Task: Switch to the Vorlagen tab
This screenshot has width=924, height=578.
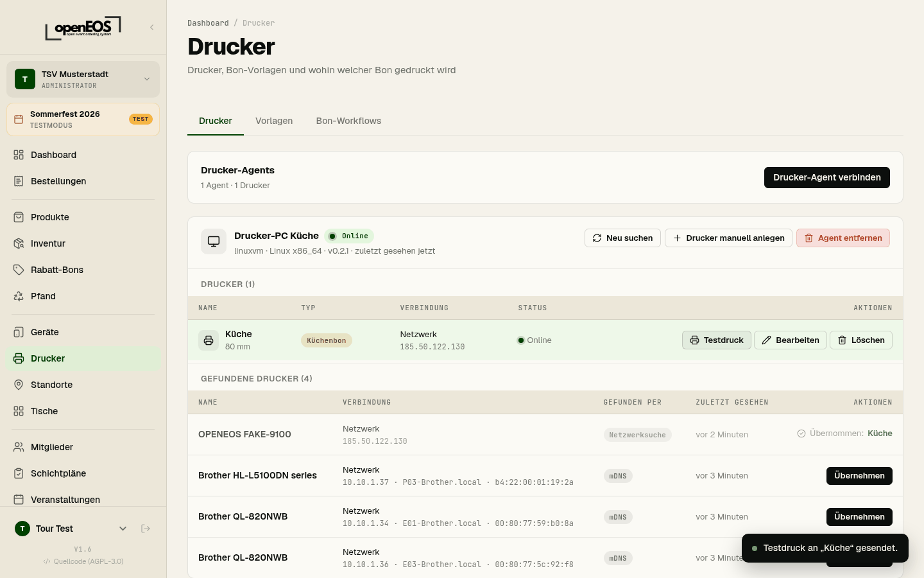Action: click(x=274, y=121)
